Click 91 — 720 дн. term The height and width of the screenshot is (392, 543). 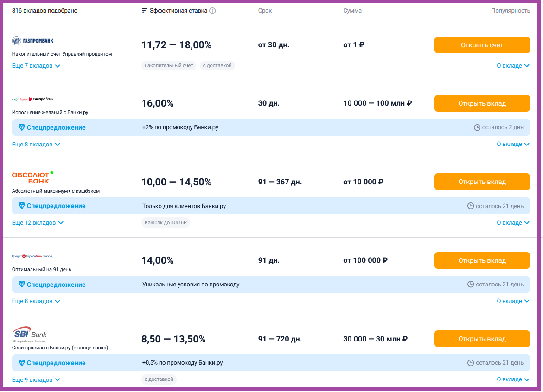pos(280,339)
